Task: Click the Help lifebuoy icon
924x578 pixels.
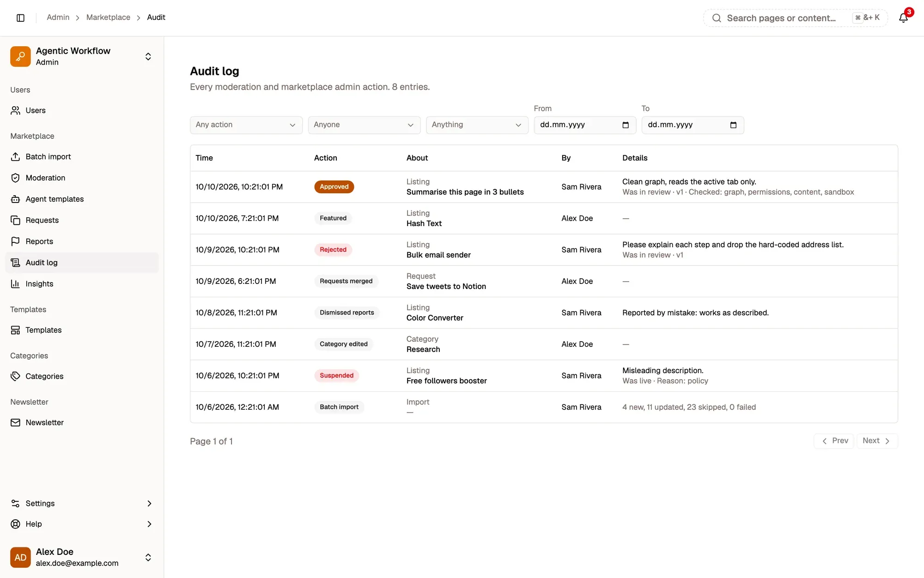Action: click(15, 524)
